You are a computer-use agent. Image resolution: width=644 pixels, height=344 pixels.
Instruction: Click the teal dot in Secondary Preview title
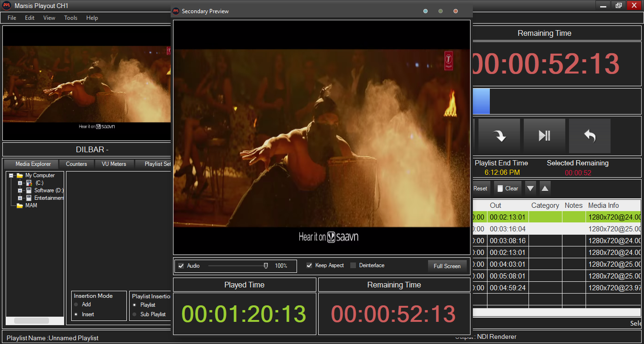click(426, 11)
